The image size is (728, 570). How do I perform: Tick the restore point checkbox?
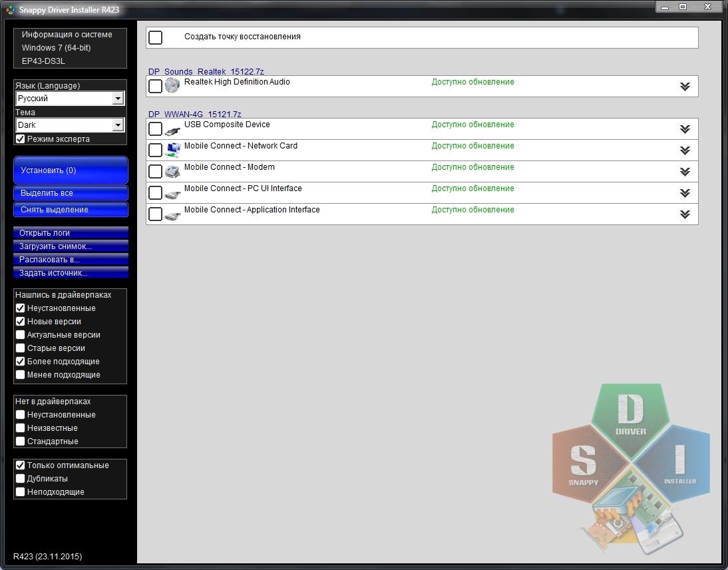(x=156, y=38)
